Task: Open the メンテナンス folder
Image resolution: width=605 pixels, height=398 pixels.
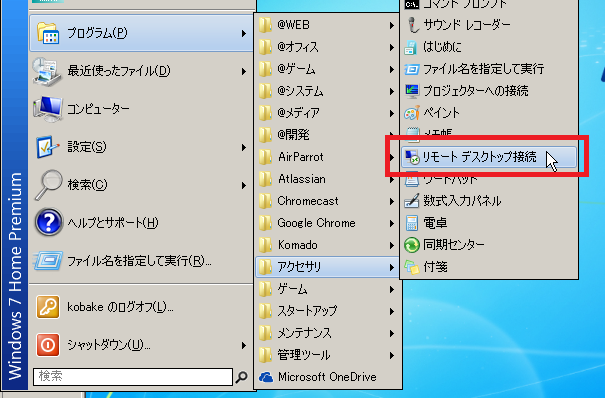Action: (x=327, y=333)
